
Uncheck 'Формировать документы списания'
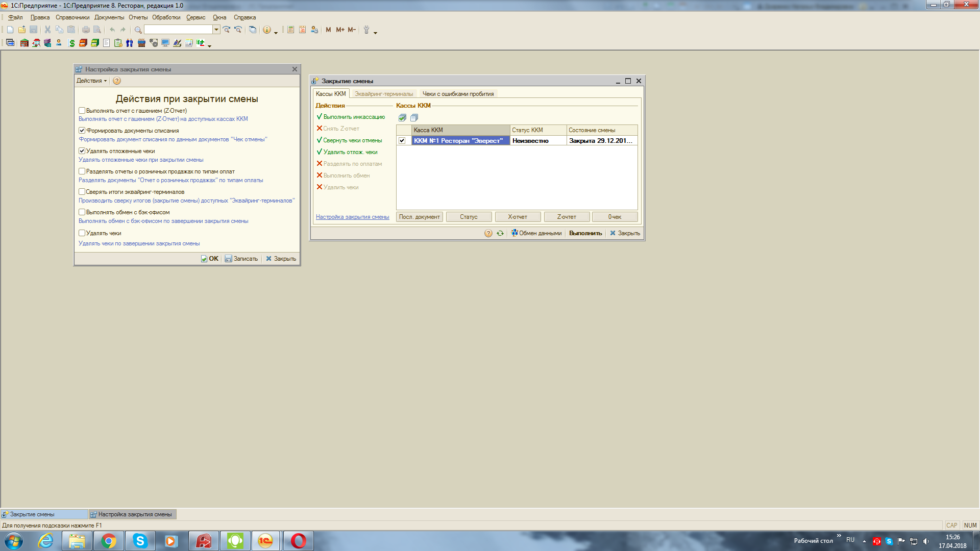82,131
